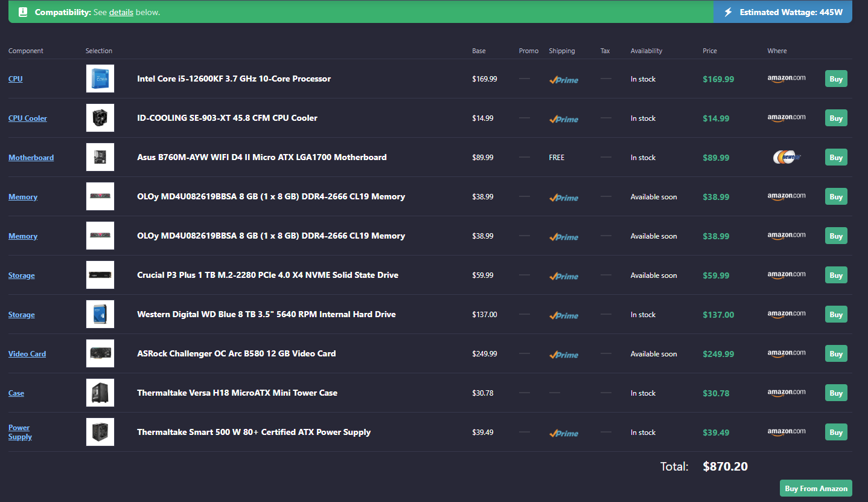Open the ASRock Challenger Arc B580 thumbnail
Image resolution: width=868 pixels, height=502 pixels.
pos(100,353)
